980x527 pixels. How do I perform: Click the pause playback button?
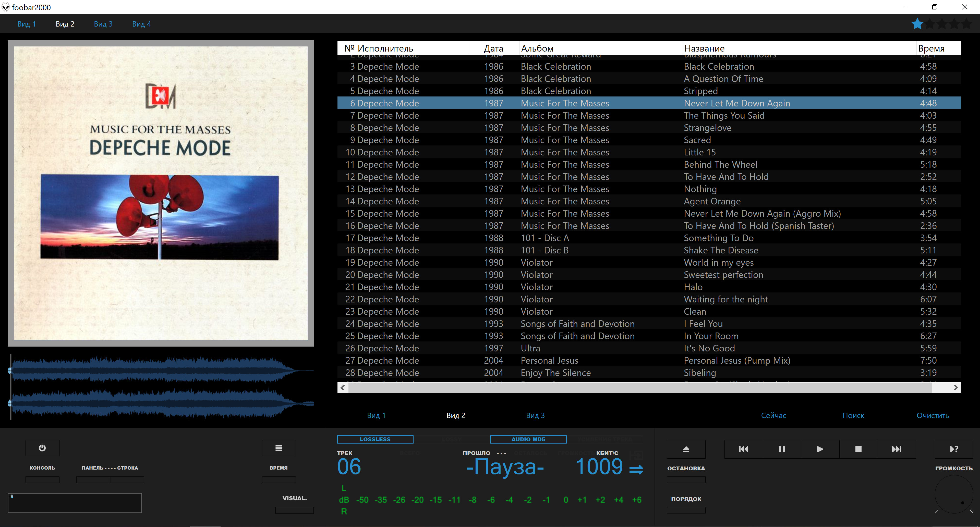782,449
